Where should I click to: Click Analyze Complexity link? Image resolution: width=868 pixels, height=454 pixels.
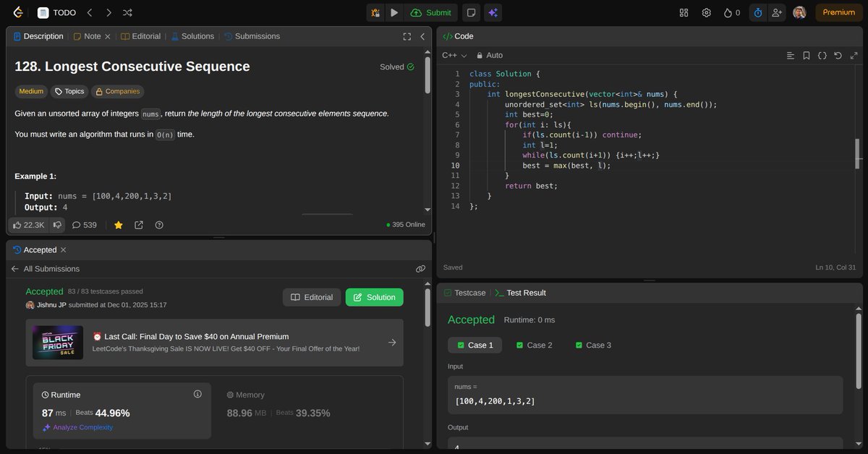[77, 427]
